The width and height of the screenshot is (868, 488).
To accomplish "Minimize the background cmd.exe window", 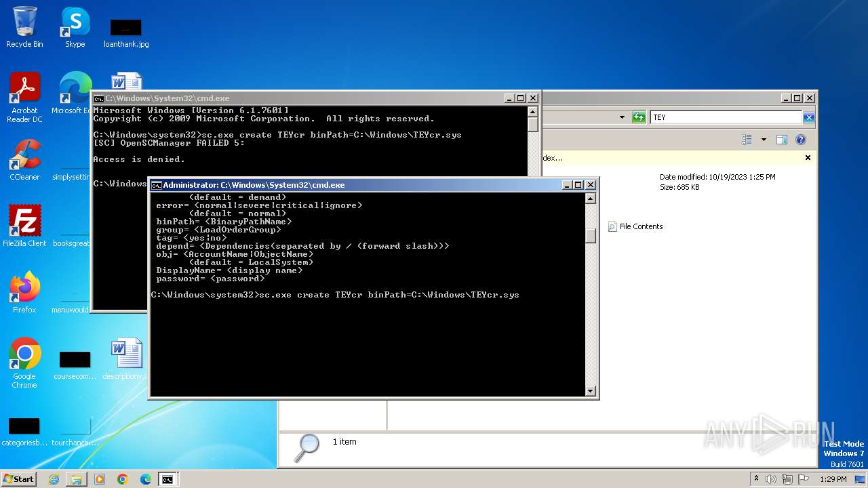I will [509, 98].
